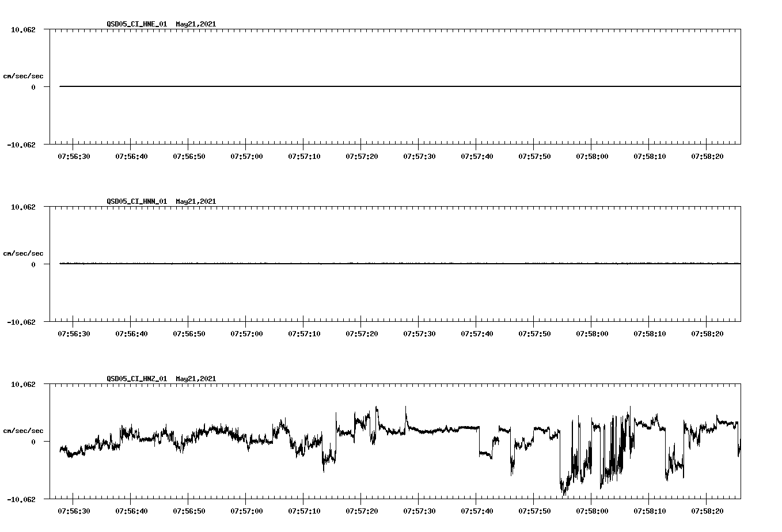
Task: Click the QSD05_CI_HNZ_01 channel label
Action: point(137,379)
